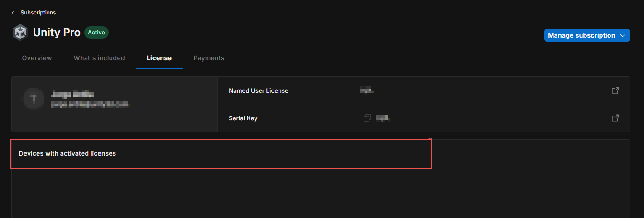Open the Serial Key external link icon
644x218 pixels.
(x=615, y=118)
